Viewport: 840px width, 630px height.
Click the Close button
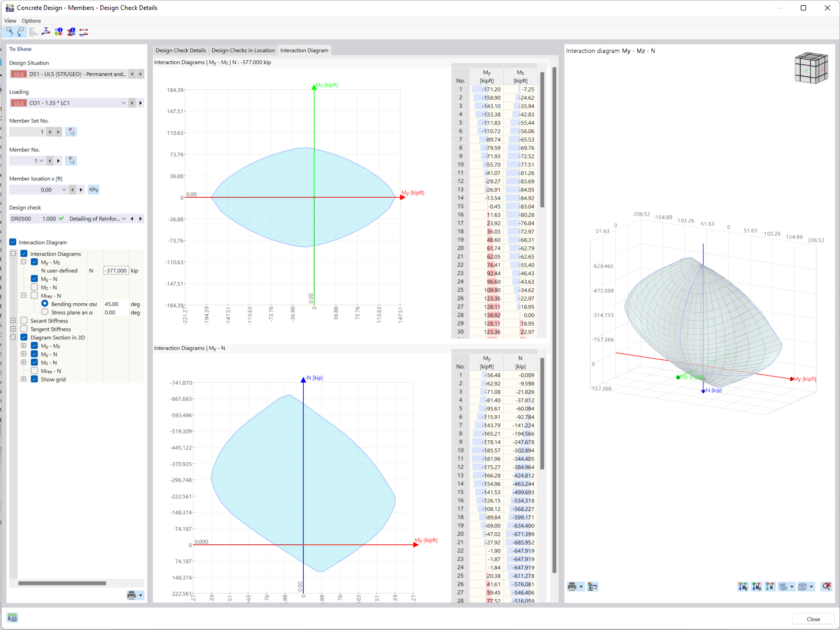813,618
